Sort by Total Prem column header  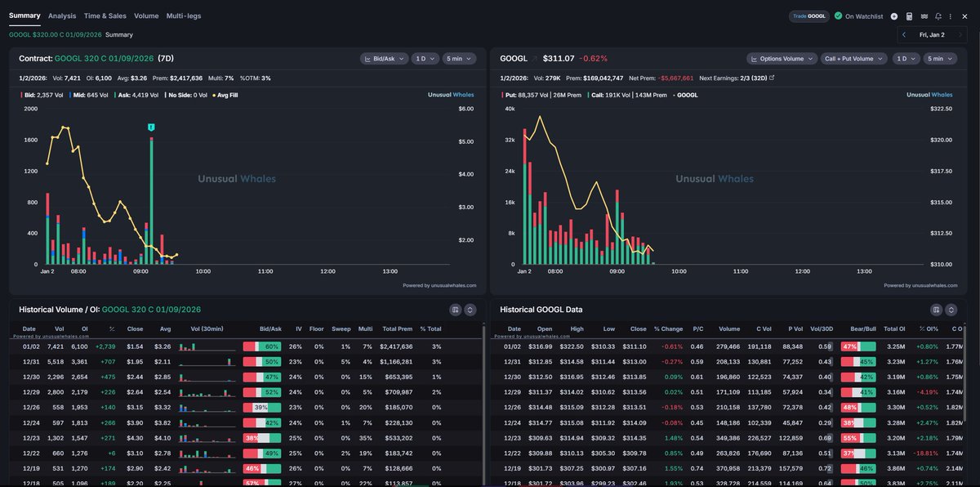tap(398, 328)
